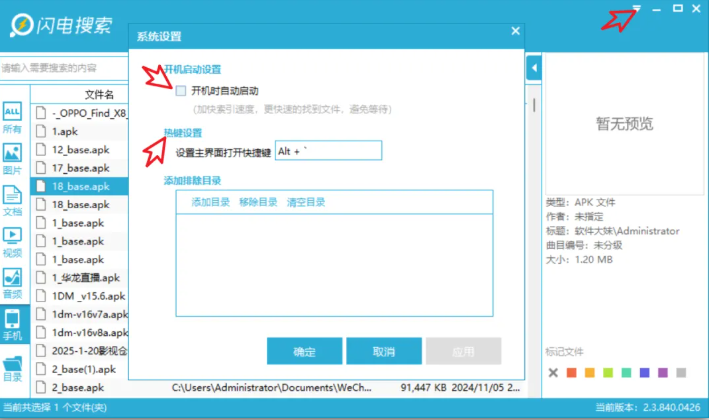Click the file icon of 1dm-v16v8a.apk

click(x=41, y=332)
